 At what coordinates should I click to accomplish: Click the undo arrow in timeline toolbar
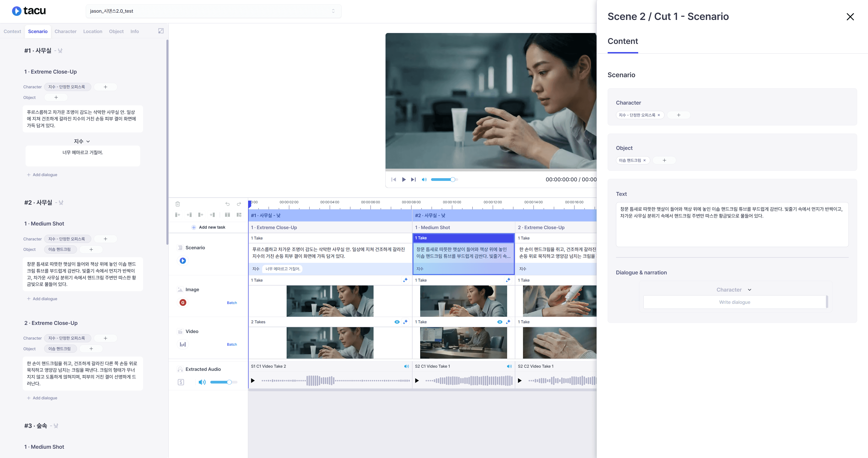(x=228, y=204)
